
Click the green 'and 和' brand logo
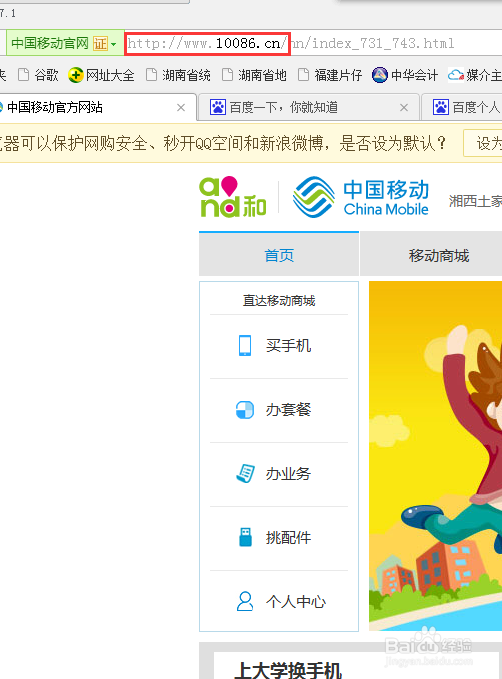233,197
